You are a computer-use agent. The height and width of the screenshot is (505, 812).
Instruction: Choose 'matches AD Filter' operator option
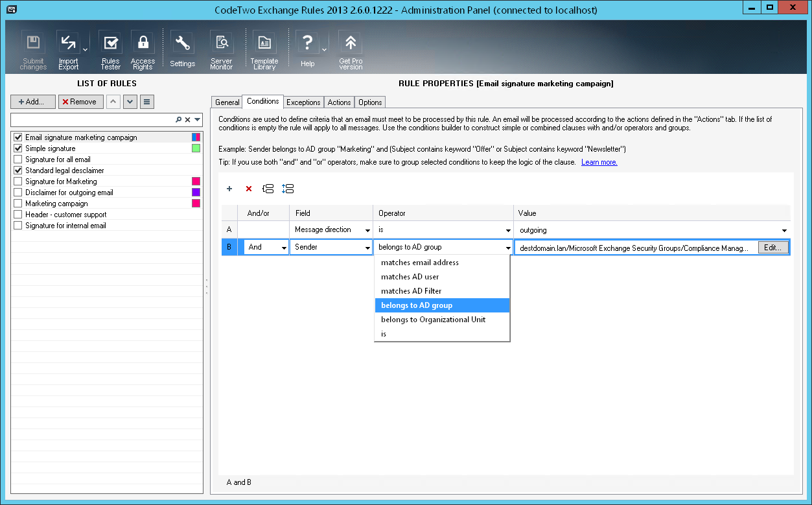tap(442, 291)
